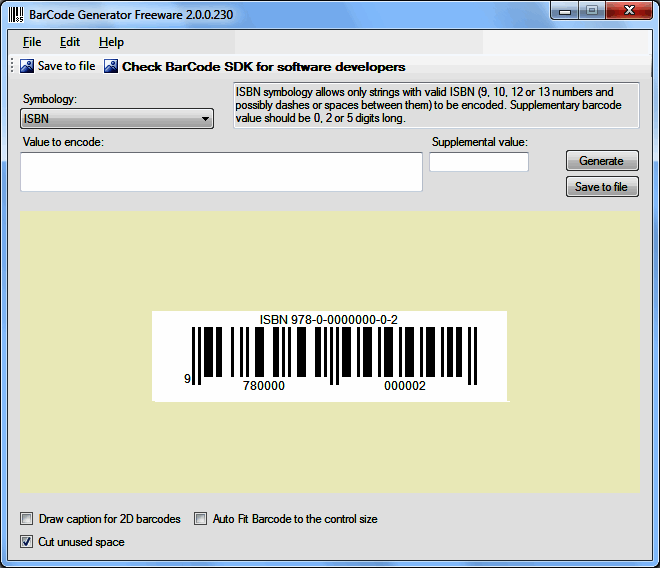Image resolution: width=660 pixels, height=568 pixels.
Task: Click the barcode app icon in title bar
Action: point(16,15)
